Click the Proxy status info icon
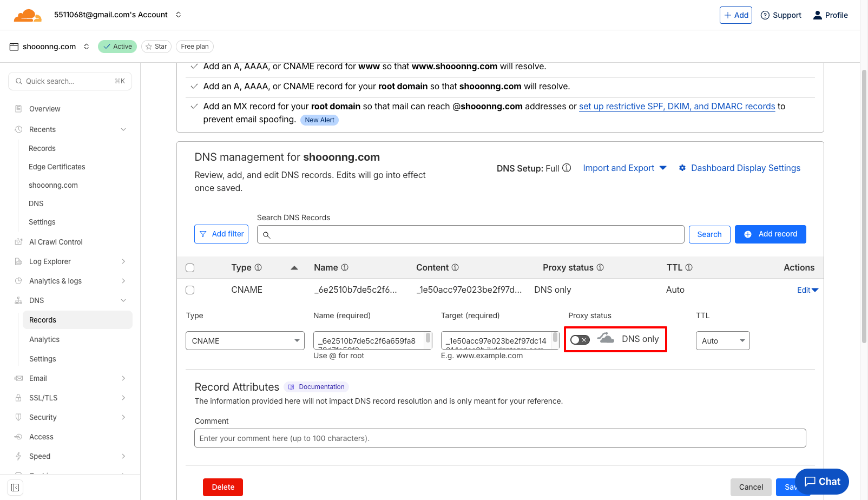 point(600,267)
